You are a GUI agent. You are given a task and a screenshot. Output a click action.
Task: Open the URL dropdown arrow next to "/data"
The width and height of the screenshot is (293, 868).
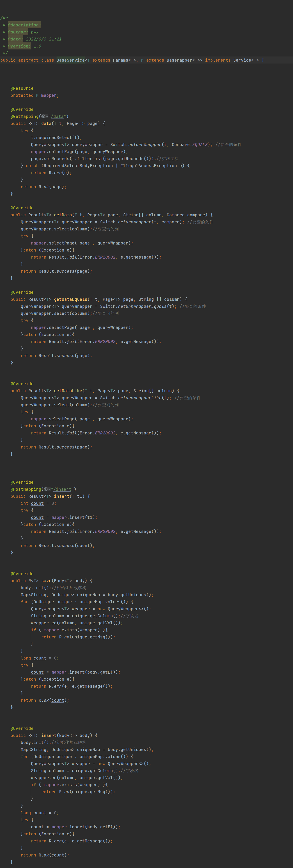[47, 117]
